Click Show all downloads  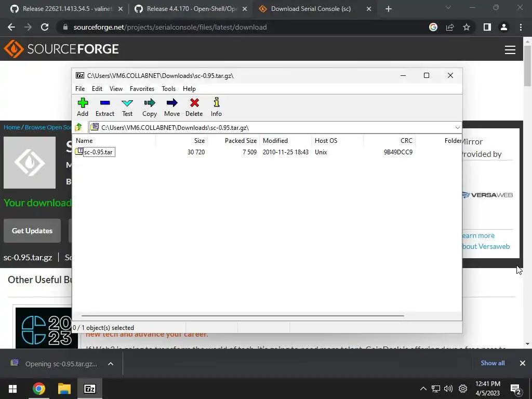tap(493, 363)
